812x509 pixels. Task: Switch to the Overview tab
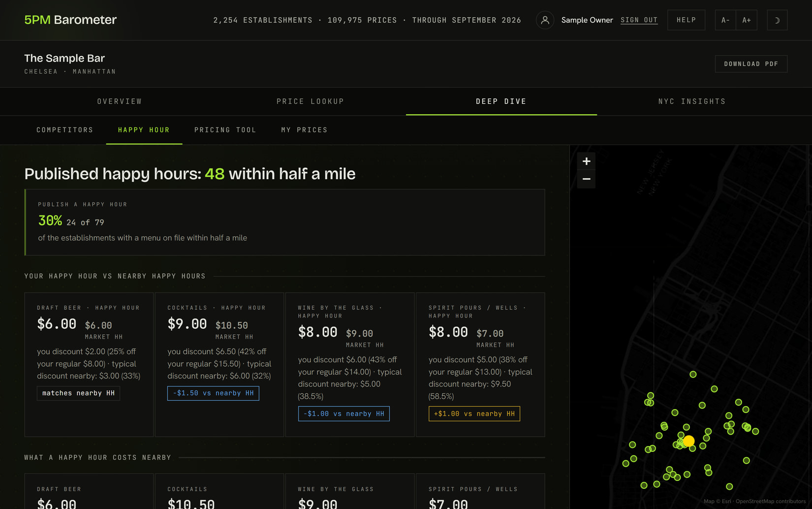pos(120,101)
